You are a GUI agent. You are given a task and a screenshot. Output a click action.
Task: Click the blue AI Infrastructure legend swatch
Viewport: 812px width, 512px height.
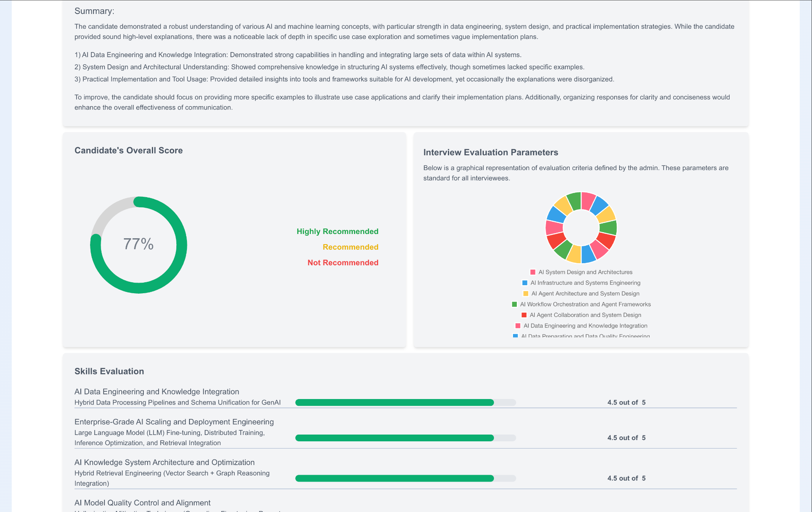tap(525, 283)
